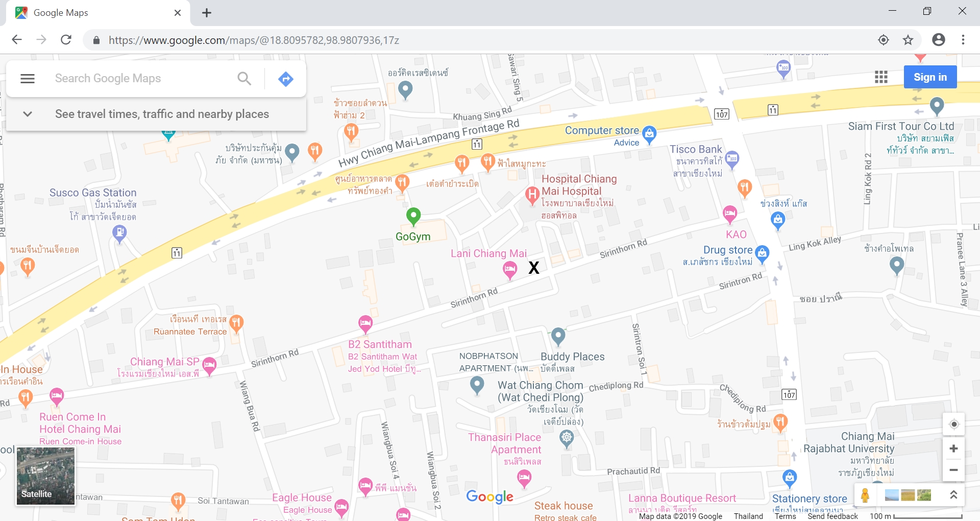The image size is (980, 521).
Task: Click the Sign in button
Action: 930,77
